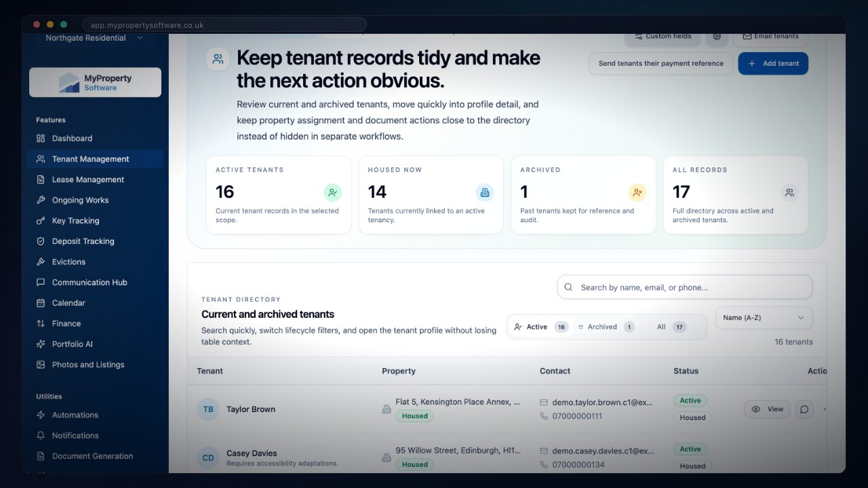
Task: Click 95 Willow Street, Edinburgh address
Action: [458, 450]
